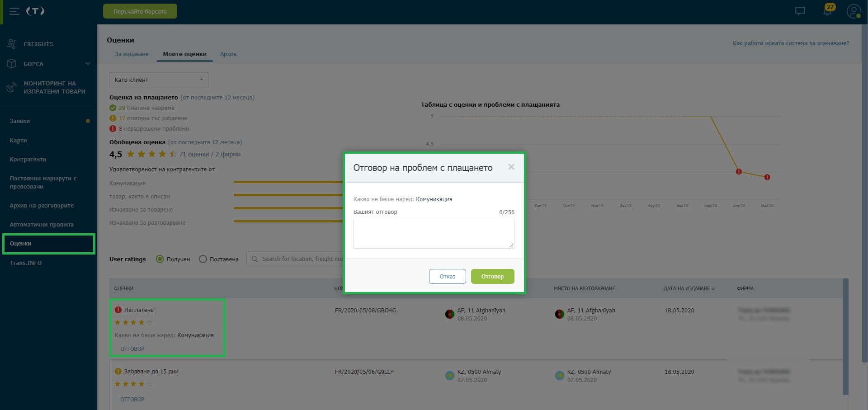Sort by Дата на издаване column
This screenshot has height=410, width=868.
point(689,288)
